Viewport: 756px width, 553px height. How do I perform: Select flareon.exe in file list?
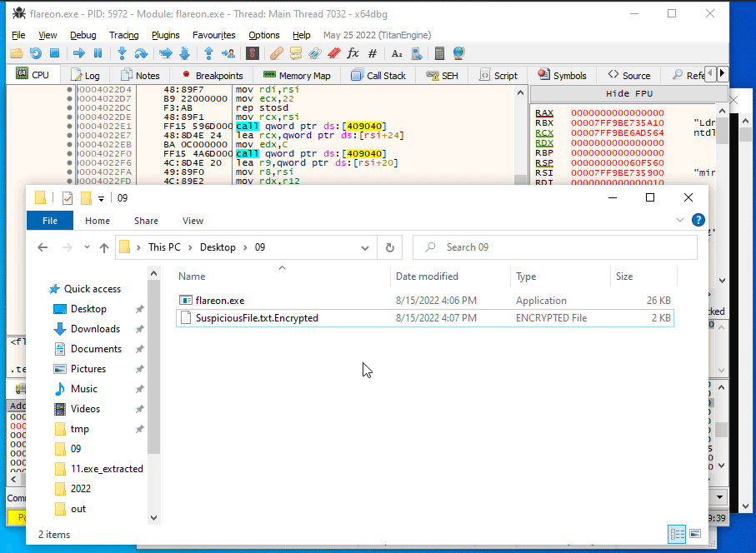tap(425, 301)
